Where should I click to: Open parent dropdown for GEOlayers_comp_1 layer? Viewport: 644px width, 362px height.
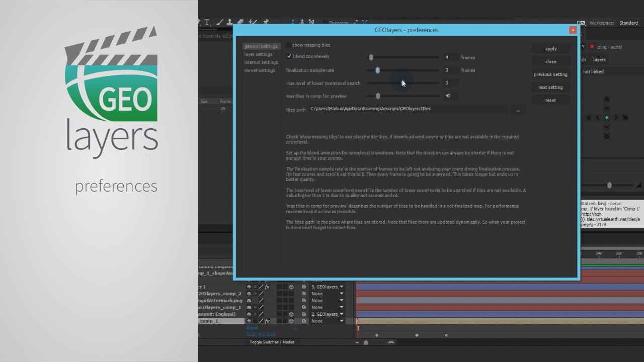coord(328,307)
